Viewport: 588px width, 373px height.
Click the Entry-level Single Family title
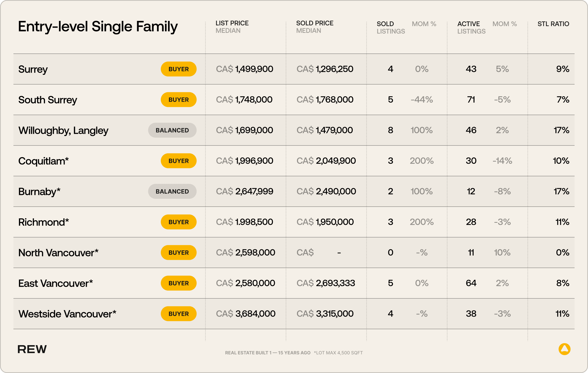[98, 27]
